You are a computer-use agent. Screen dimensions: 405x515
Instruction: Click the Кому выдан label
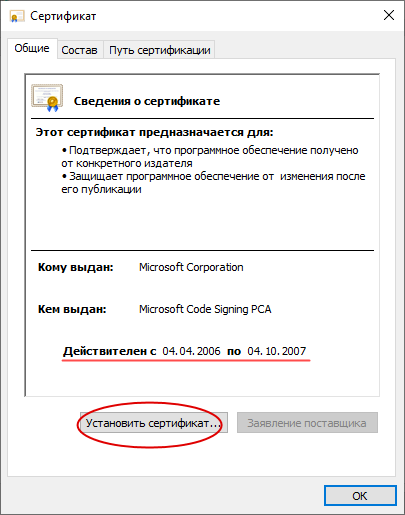coord(76,267)
